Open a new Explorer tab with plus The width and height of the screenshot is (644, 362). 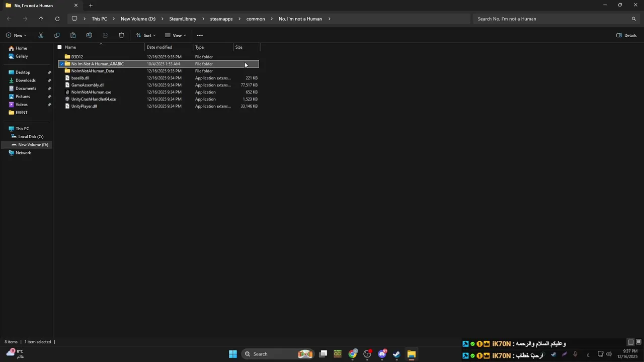(91, 6)
